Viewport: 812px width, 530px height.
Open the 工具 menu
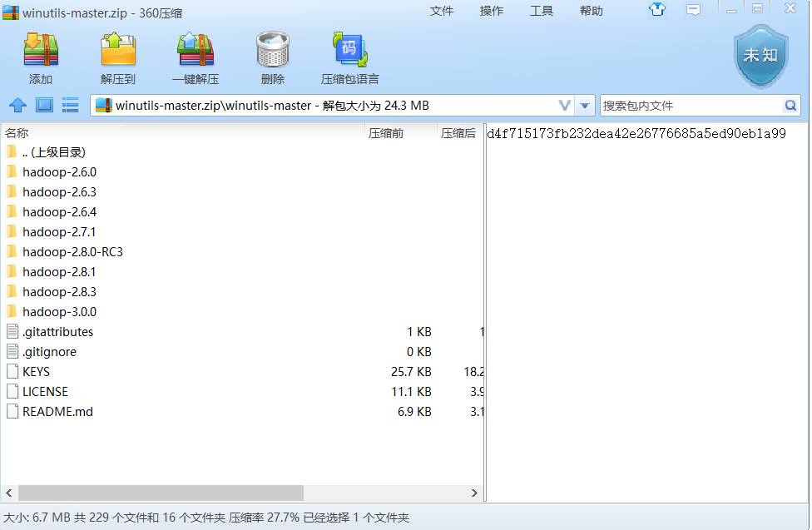pyautogui.click(x=541, y=11)
